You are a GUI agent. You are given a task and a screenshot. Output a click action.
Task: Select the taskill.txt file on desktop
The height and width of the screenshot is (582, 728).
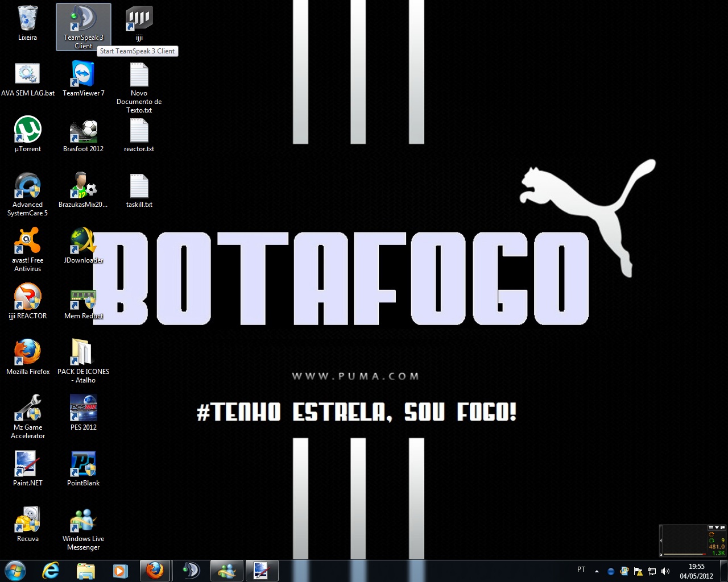click(x=139, y=186)
